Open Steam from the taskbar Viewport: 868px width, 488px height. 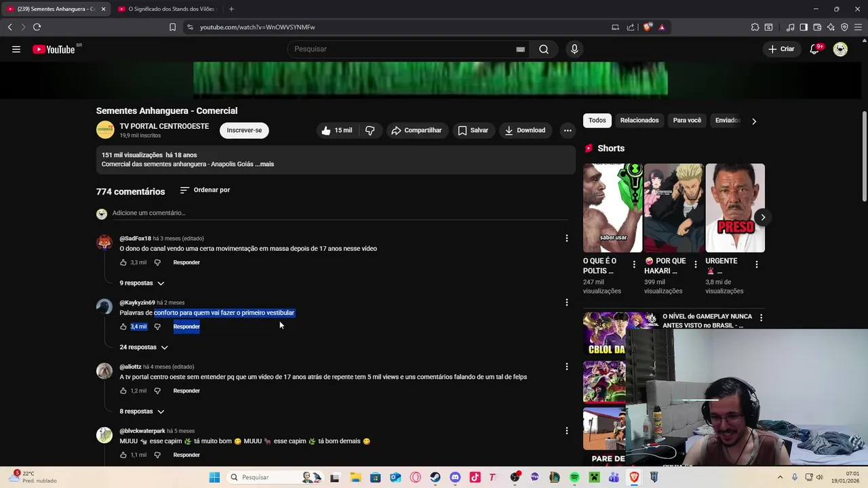point(435,477)
